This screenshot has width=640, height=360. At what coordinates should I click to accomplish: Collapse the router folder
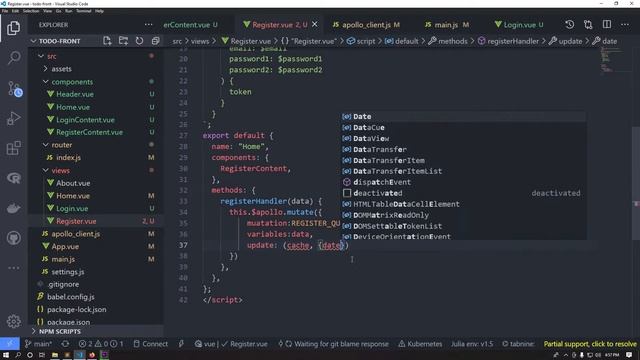(62, 145)
